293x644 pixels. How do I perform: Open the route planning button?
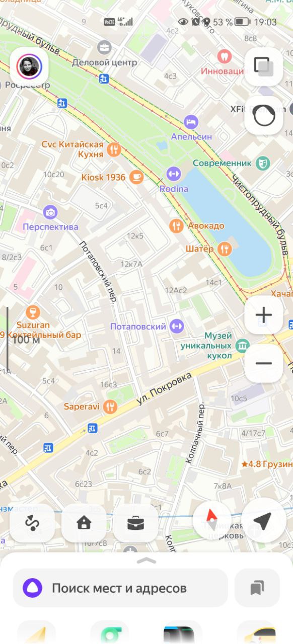click(x=32, y=523)
